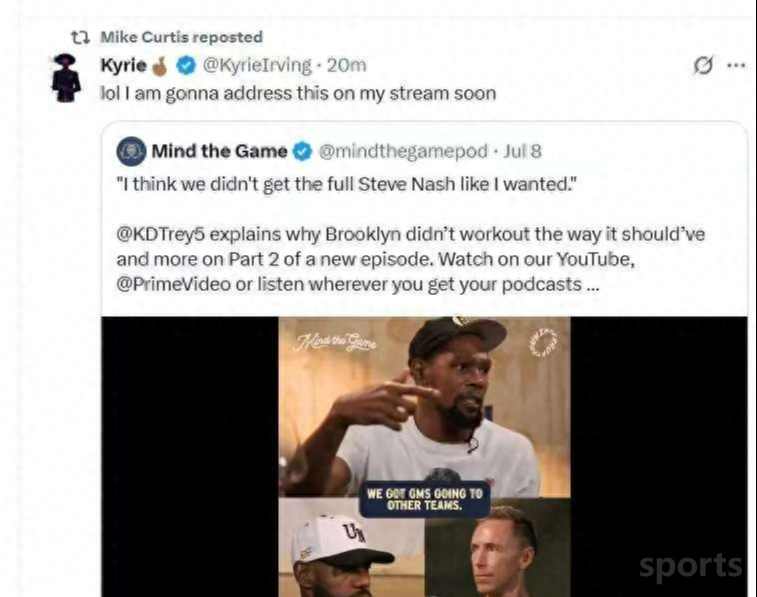
Task: Open the three-dot more options menu
Action: pos(736,66)
